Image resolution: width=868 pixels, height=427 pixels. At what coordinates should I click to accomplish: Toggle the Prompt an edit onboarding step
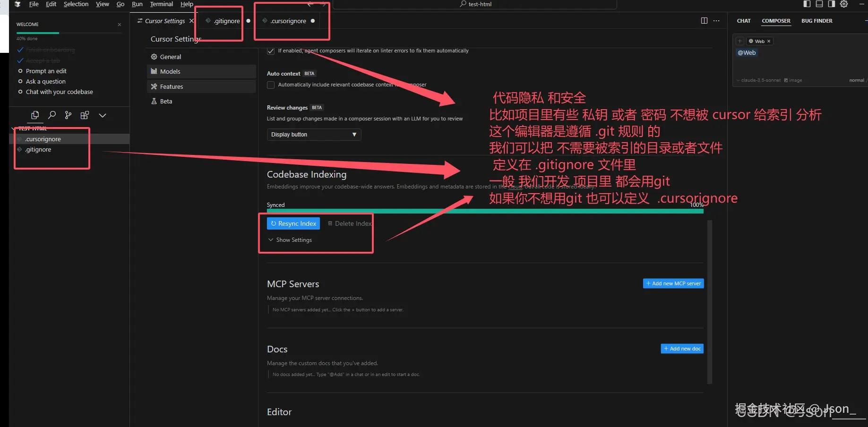(20, 71)
